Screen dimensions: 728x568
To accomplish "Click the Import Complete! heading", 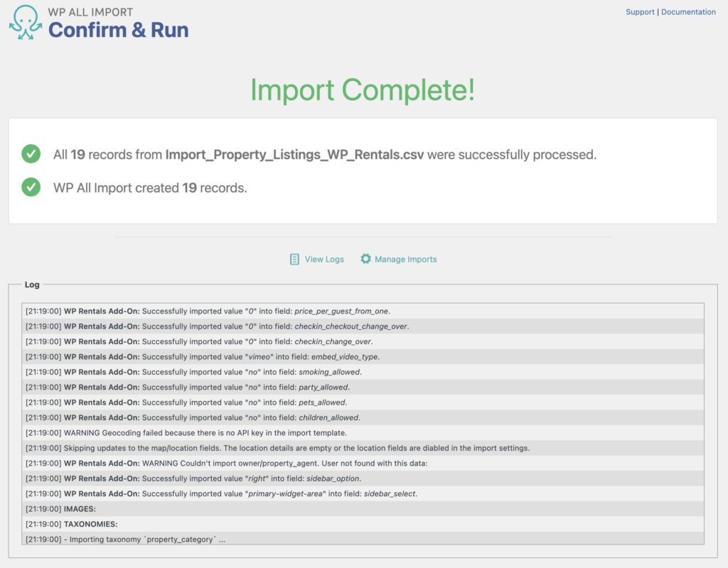I will point(364,90).
